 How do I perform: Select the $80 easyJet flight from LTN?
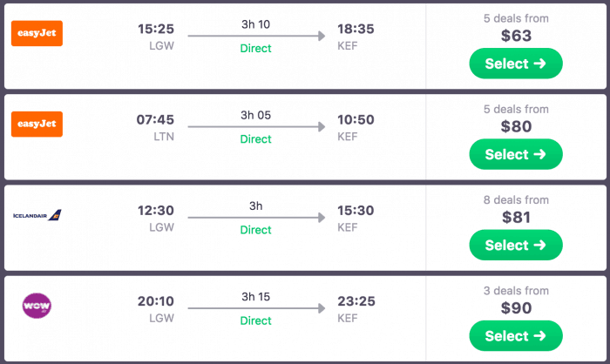515,154
